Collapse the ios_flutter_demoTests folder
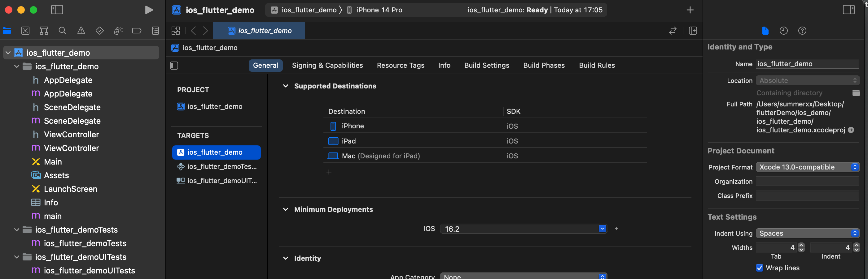 click(x=16, y=230)
